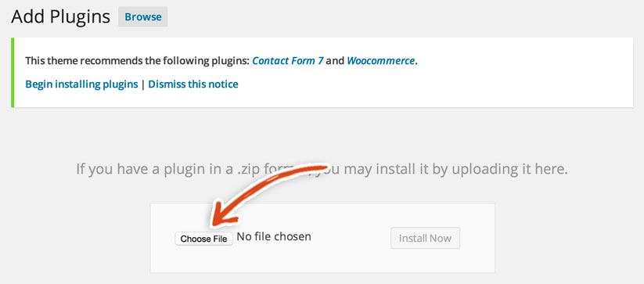Open the Woocommerce plugin link
The width and height of the screenshot is (644, 284).
coord(381,61)
